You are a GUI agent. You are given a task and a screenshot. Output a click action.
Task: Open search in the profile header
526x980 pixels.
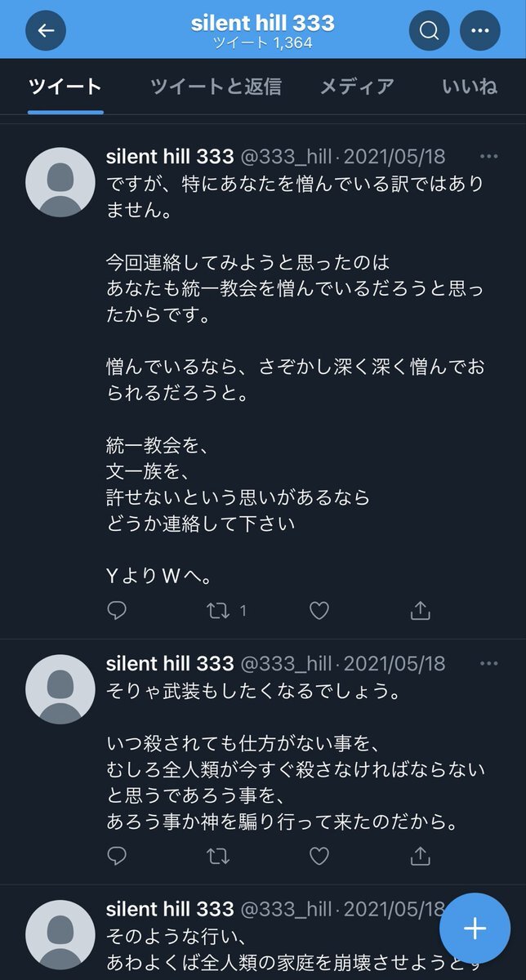click(x=430, y=31)
